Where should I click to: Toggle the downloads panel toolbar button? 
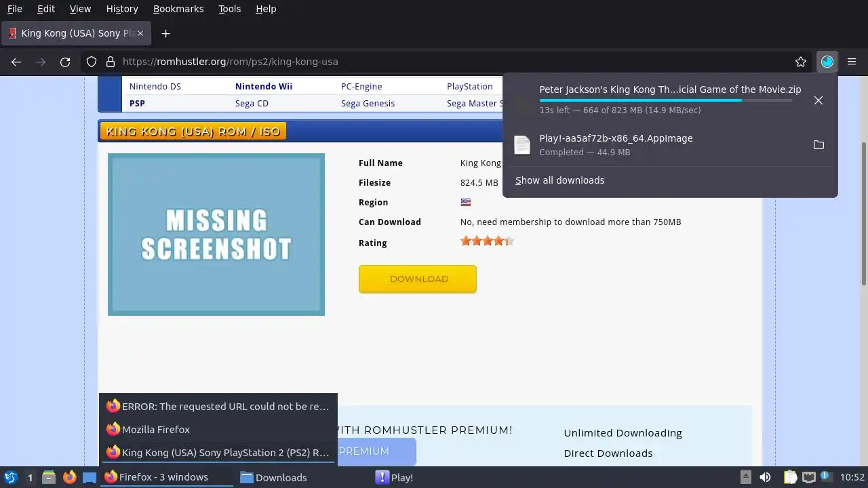point(827,62)
